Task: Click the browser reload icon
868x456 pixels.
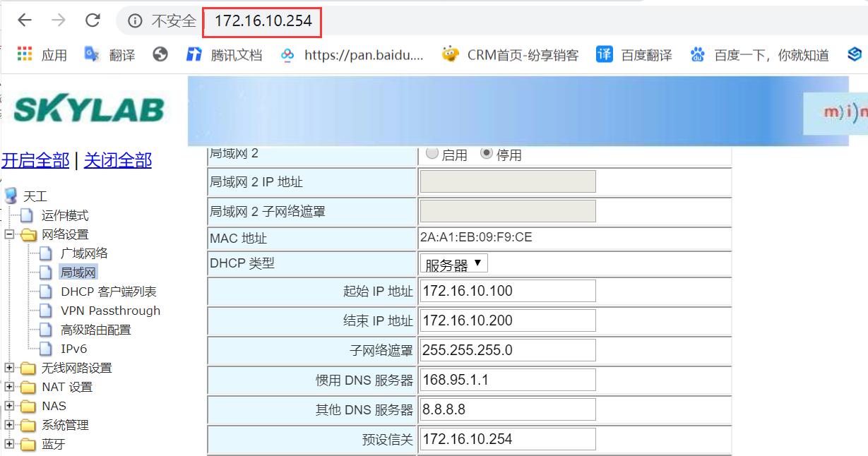Action: [x=93, y=20]
